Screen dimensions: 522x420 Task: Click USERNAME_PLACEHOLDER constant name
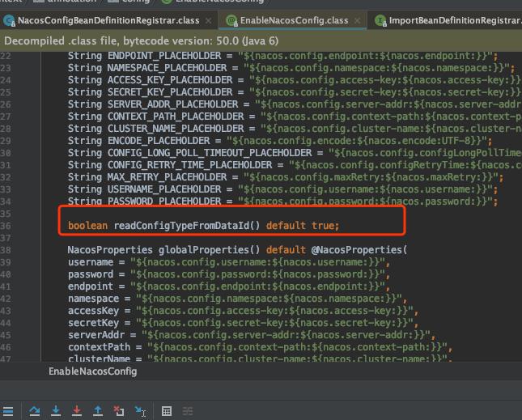164,189
